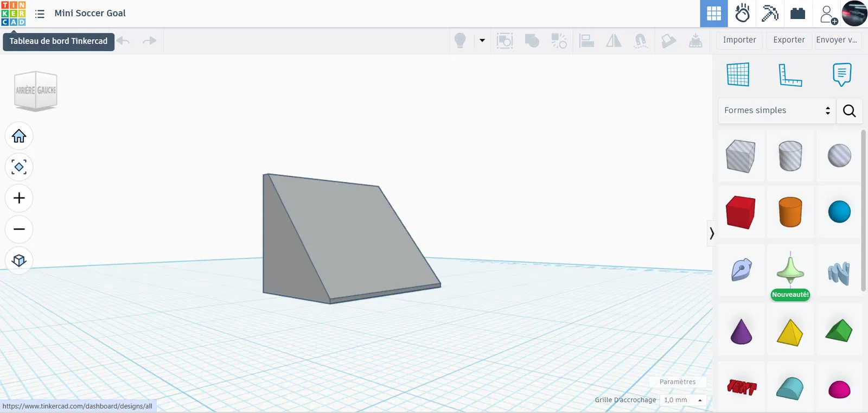Select the Workplane tool

738,74
